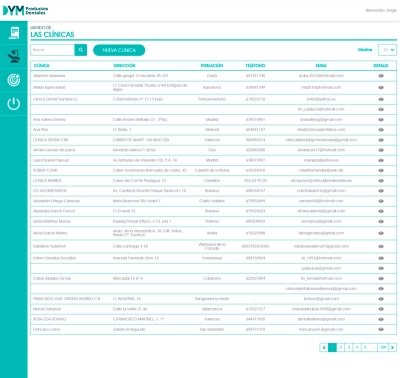Go to page 3 in pagination
This screenshot has width=400, height=378.
349,347
